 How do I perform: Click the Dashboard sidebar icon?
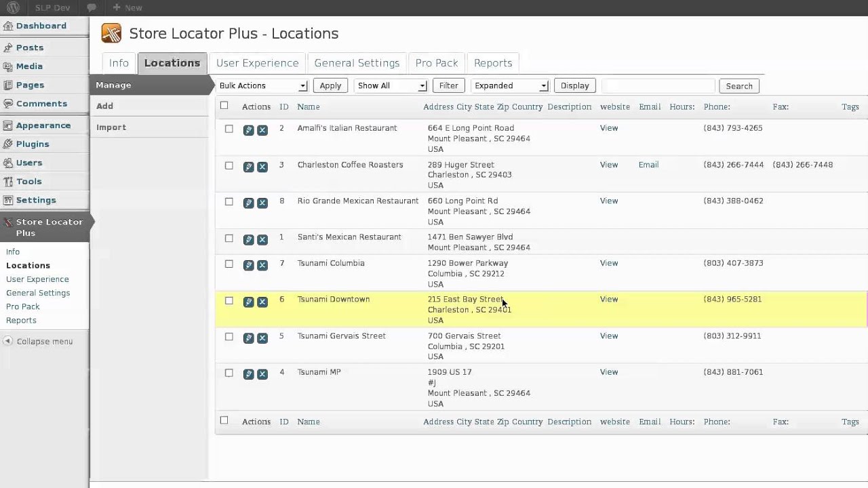pos(8,26)
